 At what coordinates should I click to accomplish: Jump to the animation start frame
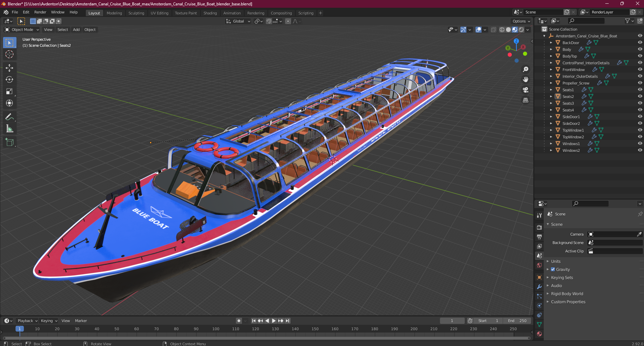(254, 321)
